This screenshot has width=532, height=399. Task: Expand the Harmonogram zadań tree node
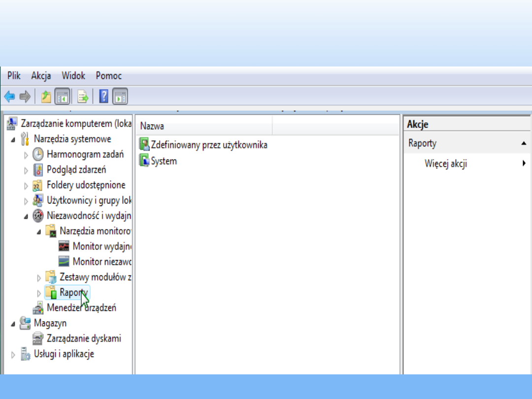tap(26, 155)
